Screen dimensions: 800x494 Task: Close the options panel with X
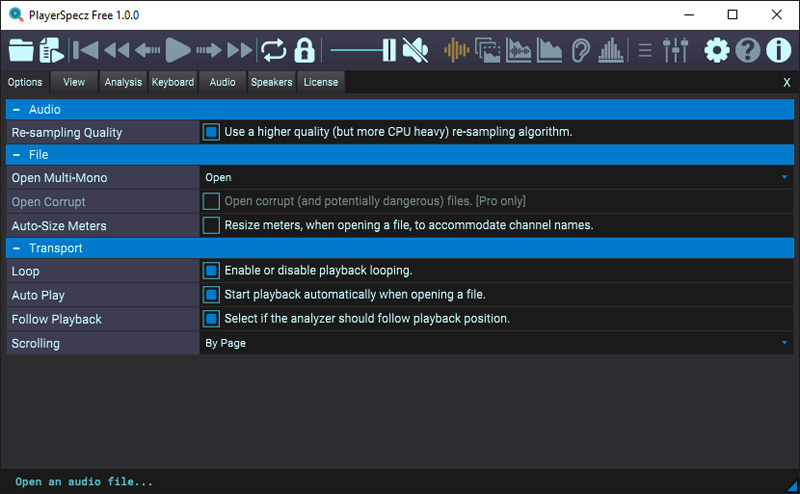pyautogui.click(x=786, y=83)
